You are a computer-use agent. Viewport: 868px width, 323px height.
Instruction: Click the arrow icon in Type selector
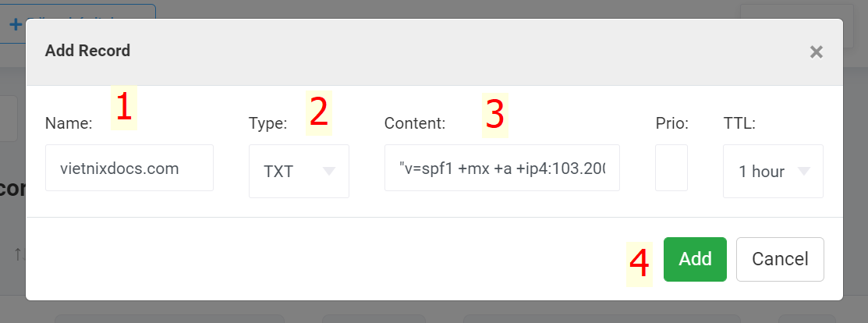(329, 171)
